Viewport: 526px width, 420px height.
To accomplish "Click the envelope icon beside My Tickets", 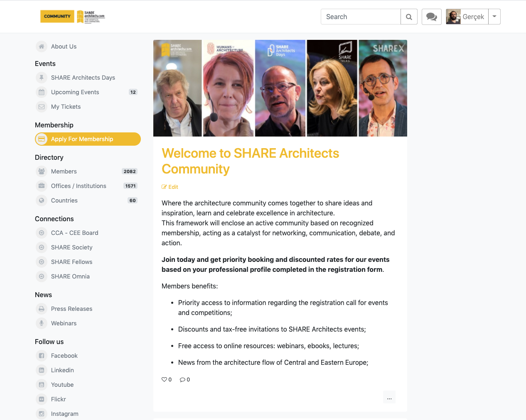I will 42,107.
